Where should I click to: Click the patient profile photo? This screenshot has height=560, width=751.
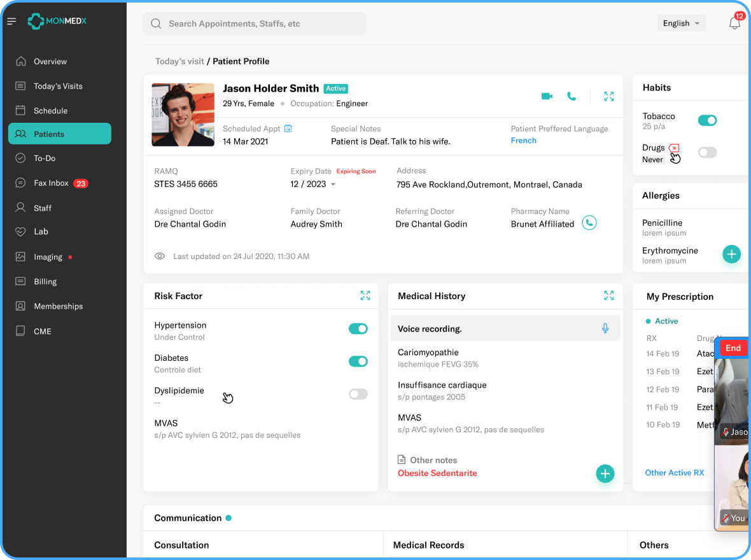point(183,115)
